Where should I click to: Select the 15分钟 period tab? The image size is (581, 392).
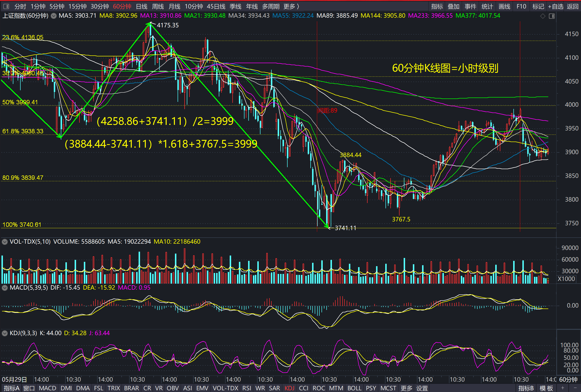(78, 7)
